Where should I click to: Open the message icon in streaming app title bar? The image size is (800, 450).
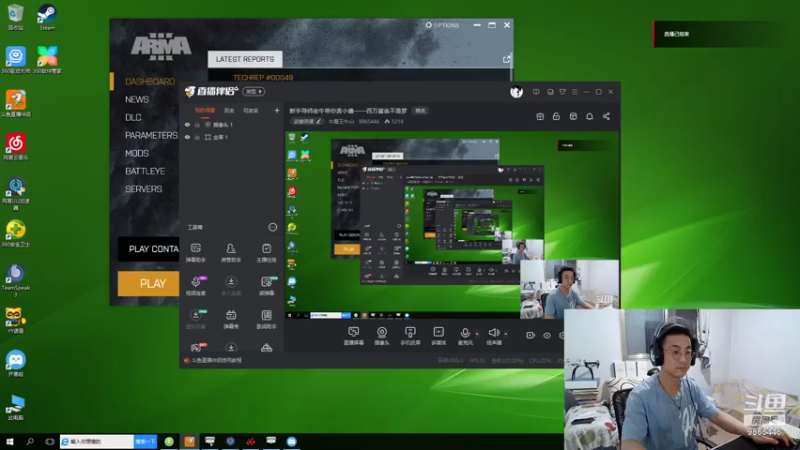pos(536,92)
